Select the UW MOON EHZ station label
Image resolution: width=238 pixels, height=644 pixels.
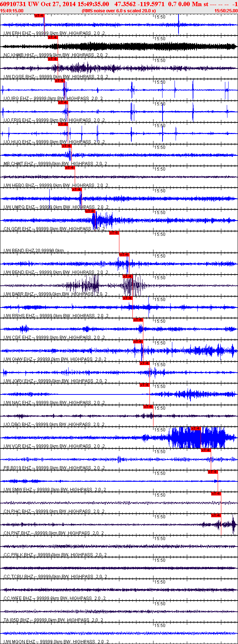coord(56,642)
